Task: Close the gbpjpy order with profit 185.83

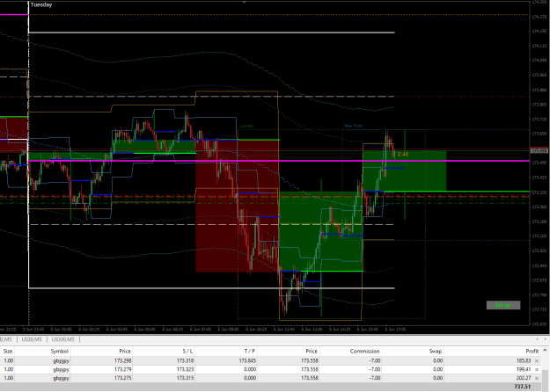Action: (x=537, y=361)
